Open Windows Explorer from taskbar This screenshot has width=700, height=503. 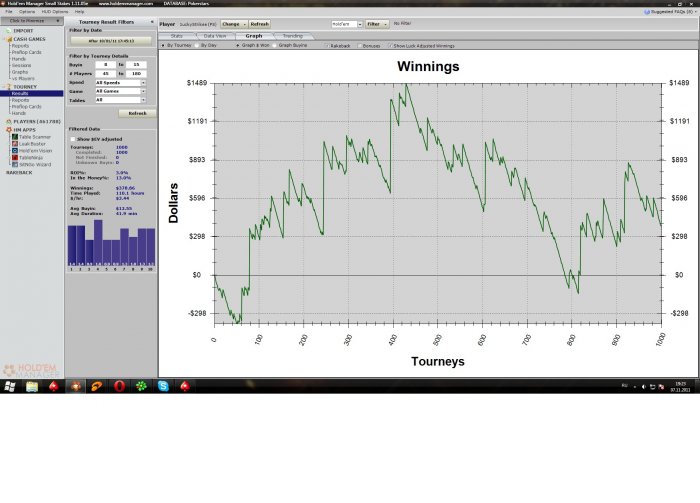tap(32, 387)
